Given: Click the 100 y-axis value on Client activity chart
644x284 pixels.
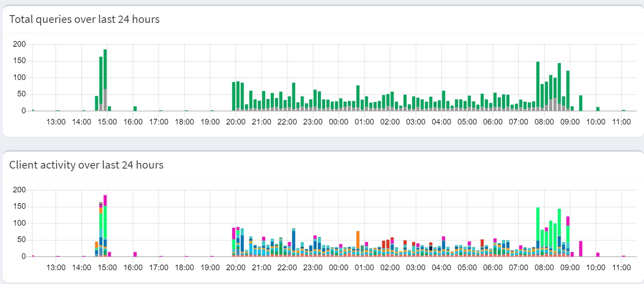Looking at the screenshot, I should [x=20, y=223].
